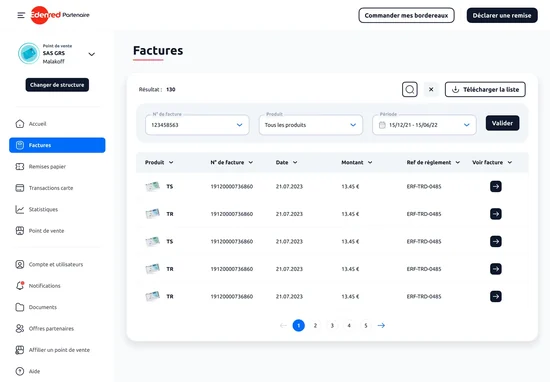This screenshot has height=382, width=550.
Task: Click Changer de structure button
Action: 57,85
